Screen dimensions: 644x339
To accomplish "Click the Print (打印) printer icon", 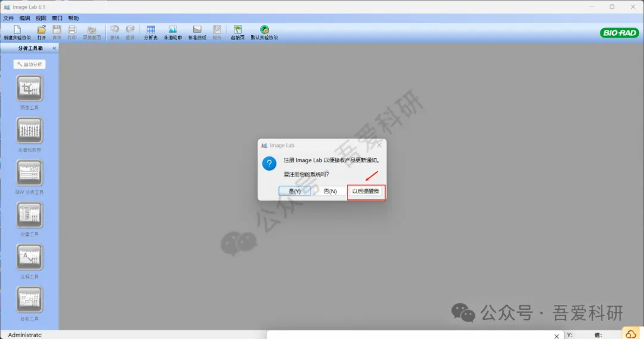I will [x=72, y=30].
